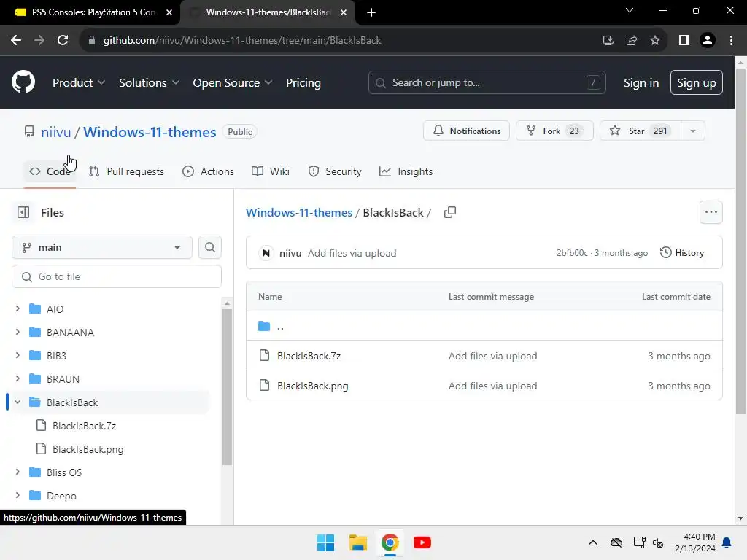Bookmark this page with the star icon

coord(655,41)
